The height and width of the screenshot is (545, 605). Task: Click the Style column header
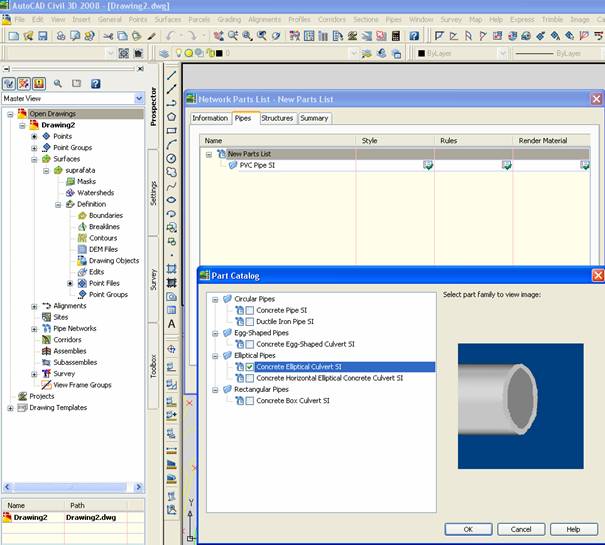(x=395, y=141)
